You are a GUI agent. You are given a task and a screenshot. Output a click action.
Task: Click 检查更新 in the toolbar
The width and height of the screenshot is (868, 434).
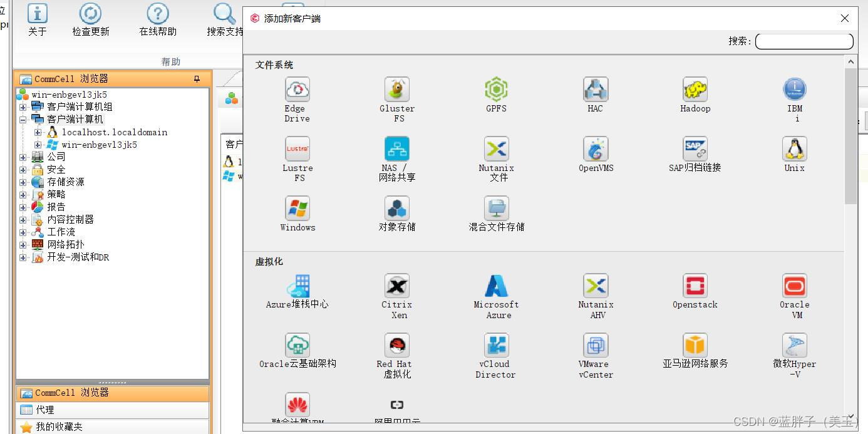tap(91, 19)
